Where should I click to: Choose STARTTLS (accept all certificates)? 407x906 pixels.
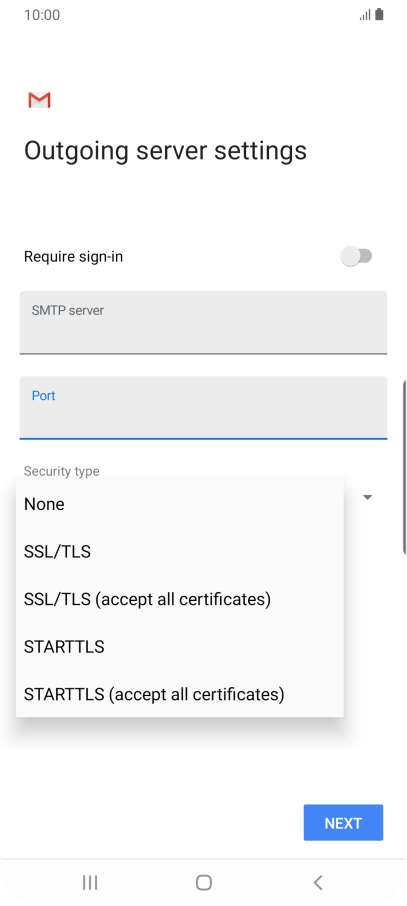180,693
